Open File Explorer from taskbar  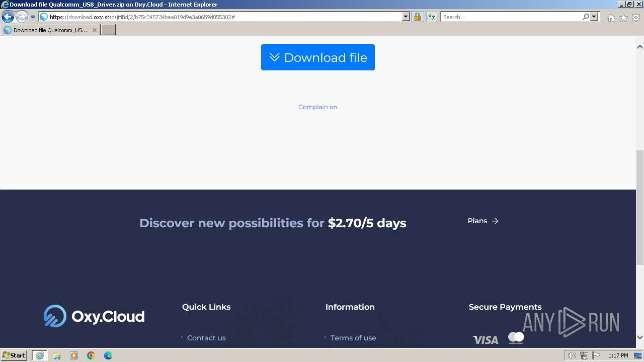click(x=57, y=355)
